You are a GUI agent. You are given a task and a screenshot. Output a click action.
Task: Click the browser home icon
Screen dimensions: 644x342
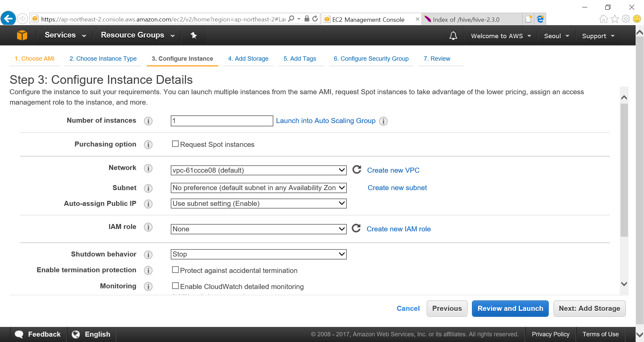(x=603, y=19)
